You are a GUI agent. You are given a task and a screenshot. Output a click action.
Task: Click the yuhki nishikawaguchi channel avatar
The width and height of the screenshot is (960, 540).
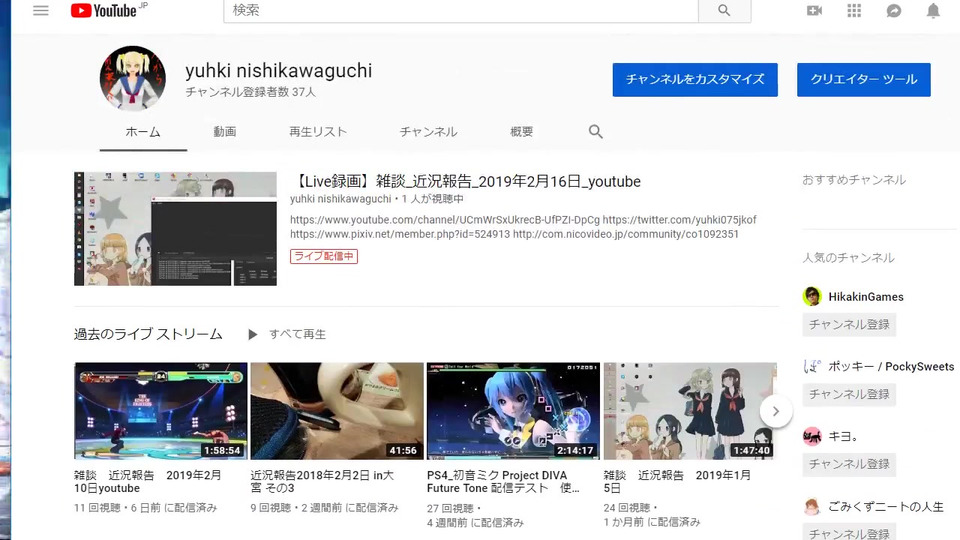133,78
